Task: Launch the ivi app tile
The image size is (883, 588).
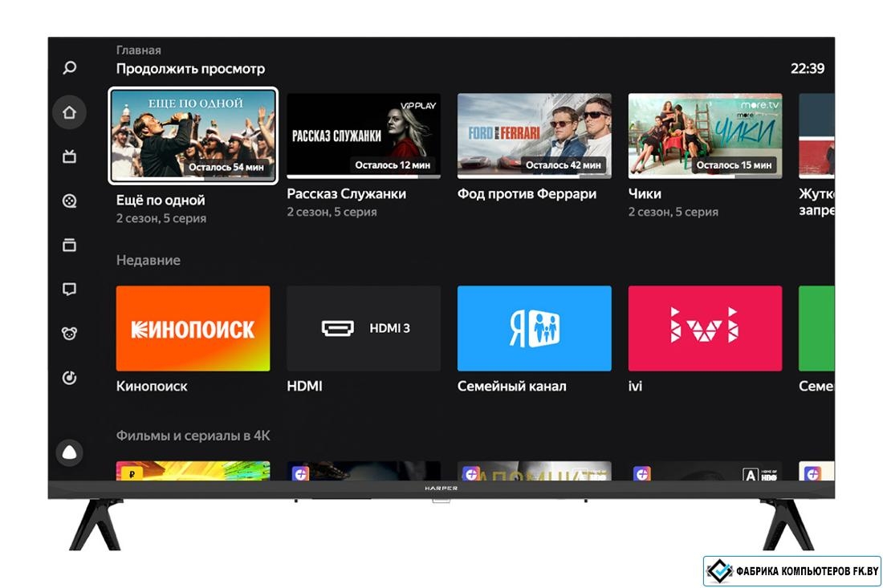Action: tap(705, 328)
